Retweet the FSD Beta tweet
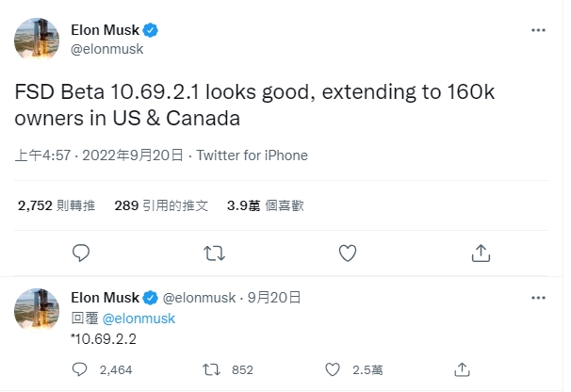The image size is (571, 392). 214,253
